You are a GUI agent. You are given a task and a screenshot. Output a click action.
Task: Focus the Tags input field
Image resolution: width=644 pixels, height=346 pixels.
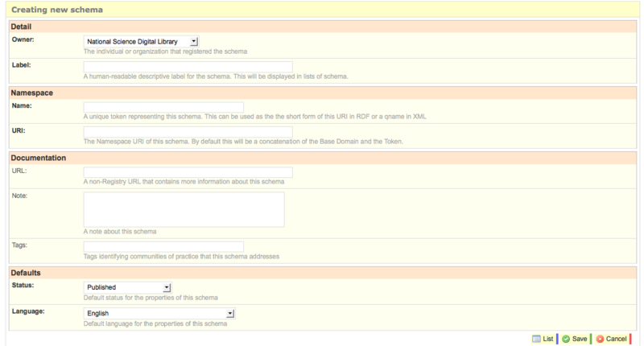[x=163, y=247]
